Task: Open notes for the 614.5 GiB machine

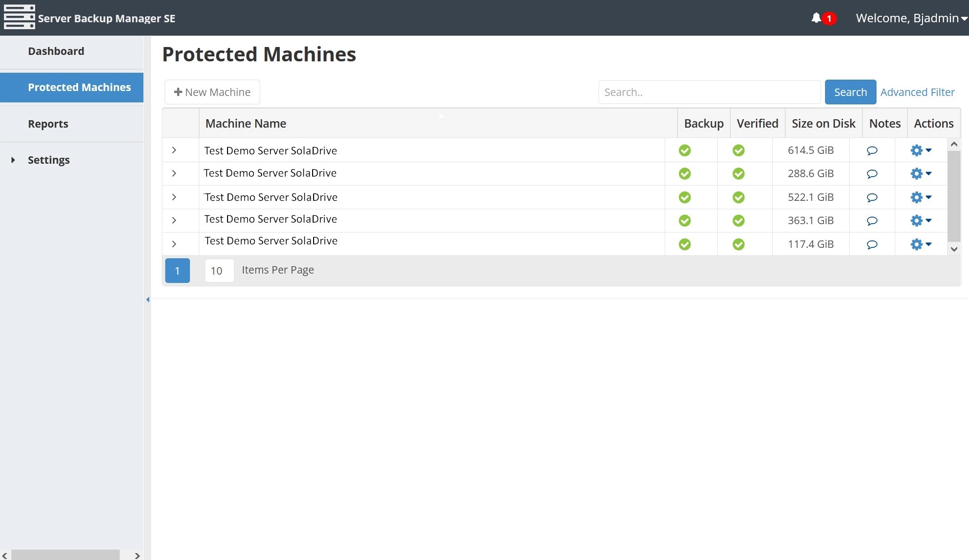Action: (x=872, y=150)
